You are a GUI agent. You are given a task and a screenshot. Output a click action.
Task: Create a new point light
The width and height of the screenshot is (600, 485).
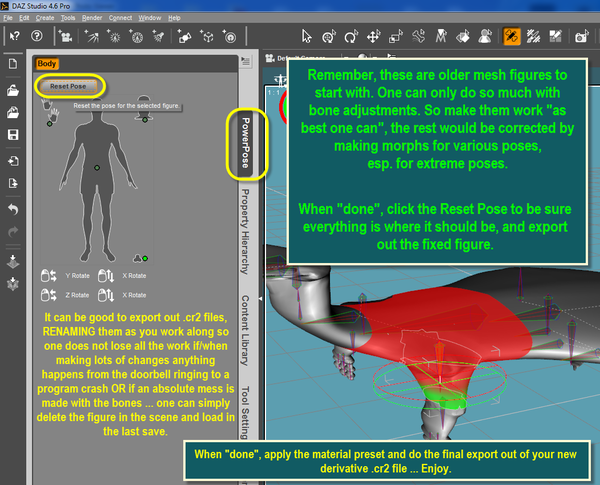pyautogui.click(x=114, y=36)
